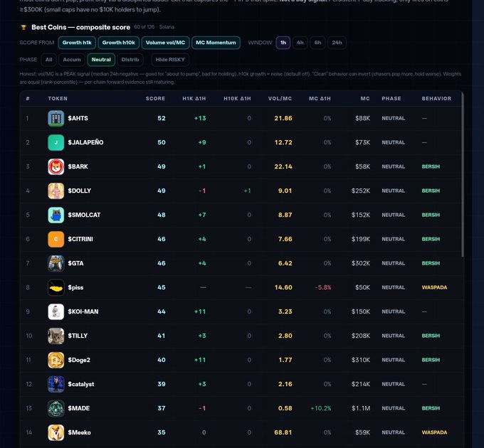Click the $SMOLCAT cat icon

(x=56, y=215)
